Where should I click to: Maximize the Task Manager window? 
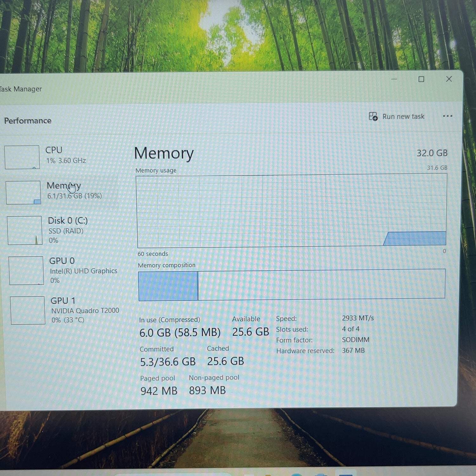(421, 79)
